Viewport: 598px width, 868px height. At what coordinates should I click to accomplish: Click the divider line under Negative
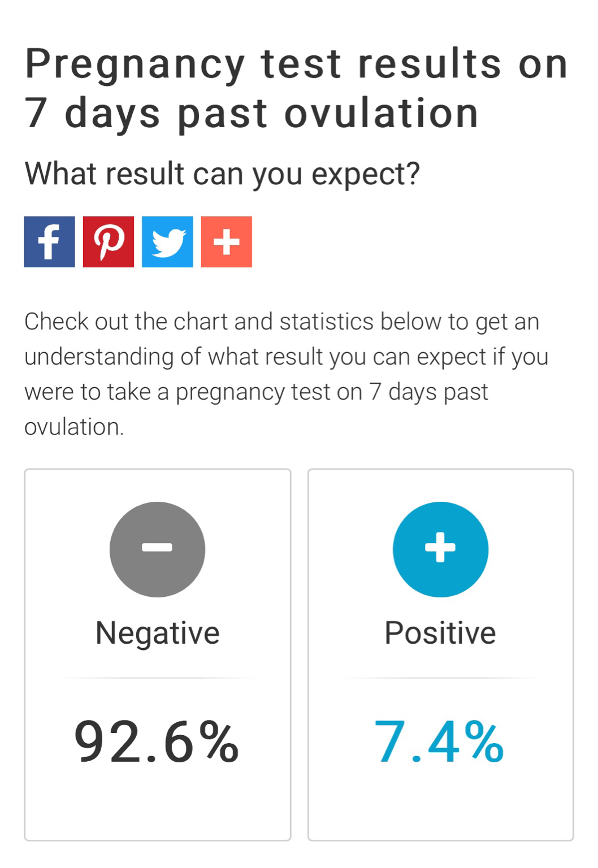tap(157, 678)
